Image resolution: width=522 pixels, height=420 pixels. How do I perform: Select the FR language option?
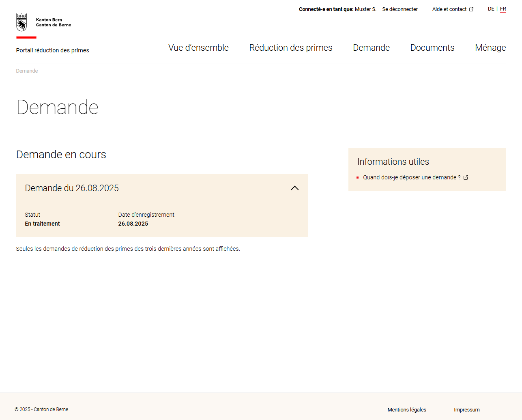tap(503, 9)
